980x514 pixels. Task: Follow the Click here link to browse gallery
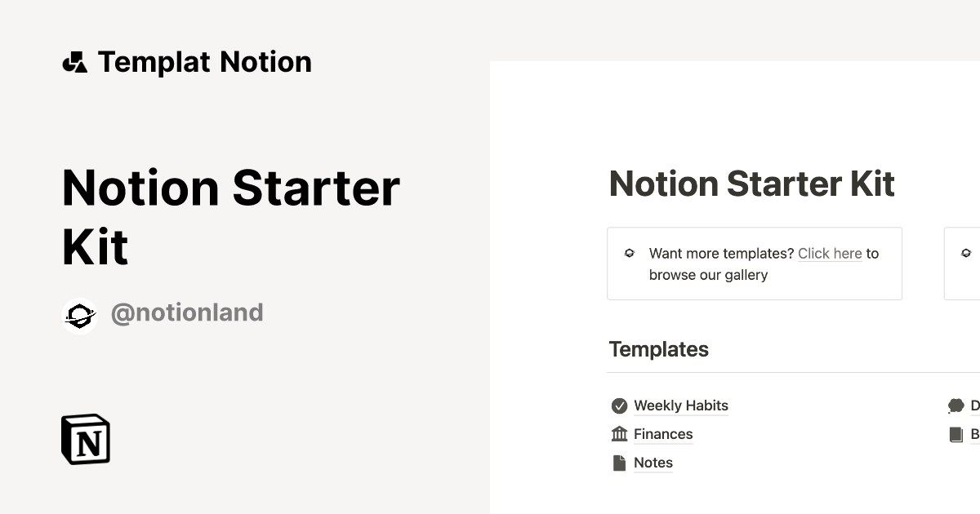(x=830, y=253)
